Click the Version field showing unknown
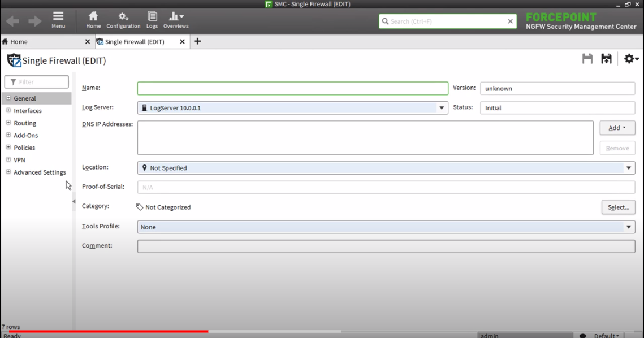Screen dimensions: 644x338 tap(557, 88)
